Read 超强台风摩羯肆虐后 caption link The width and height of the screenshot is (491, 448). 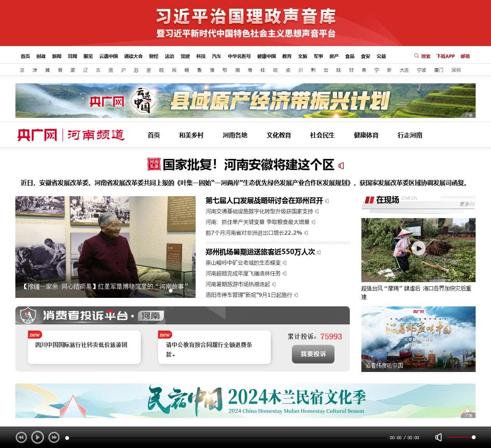[x=416, y=292]
